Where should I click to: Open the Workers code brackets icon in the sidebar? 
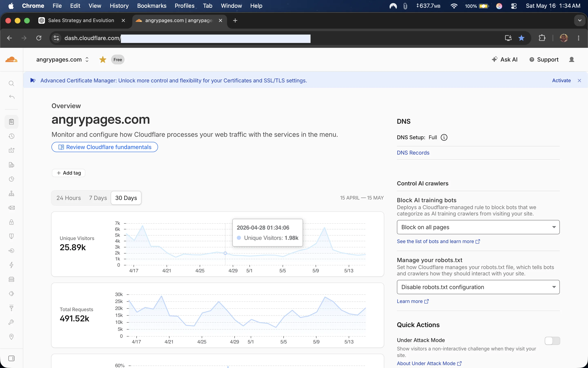(11, 294)
